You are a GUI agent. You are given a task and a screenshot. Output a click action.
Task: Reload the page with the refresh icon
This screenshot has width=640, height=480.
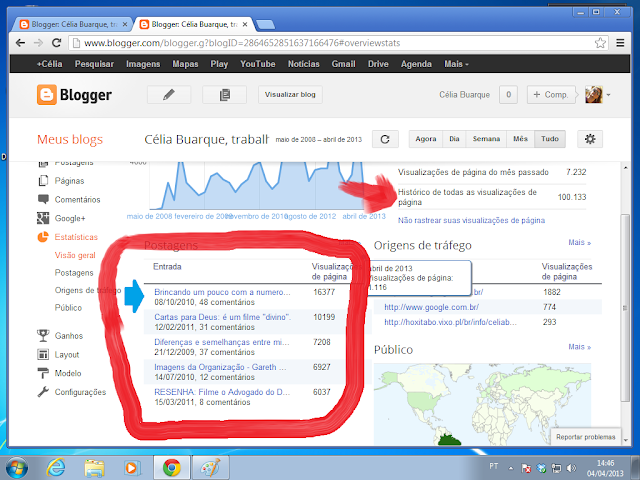tap(56, 43)
